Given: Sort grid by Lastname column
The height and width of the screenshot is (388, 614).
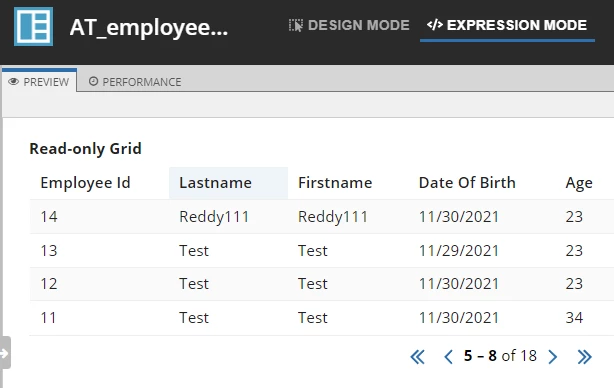Looking at the screenshot, I should point(215,183).
